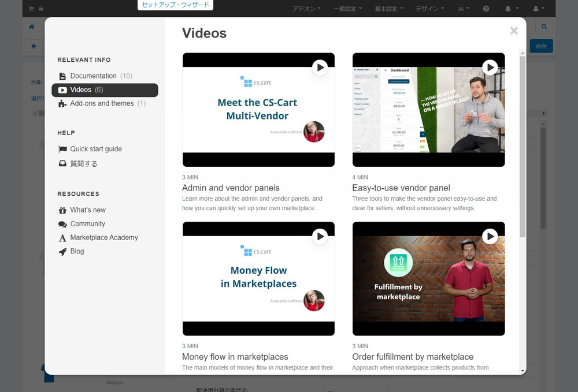Click the dialog scrollbar up arrow
Screen dimensions: 578x392
pos(523,53)
